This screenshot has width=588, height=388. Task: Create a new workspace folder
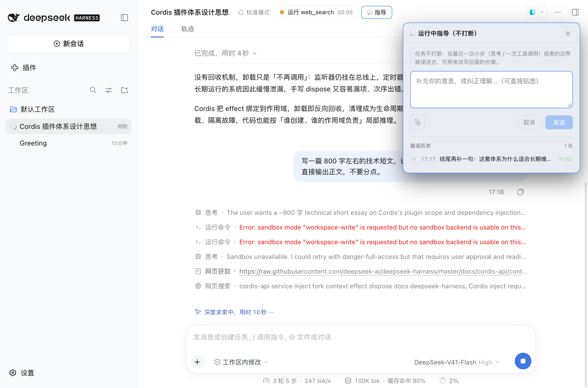point(124,90)
